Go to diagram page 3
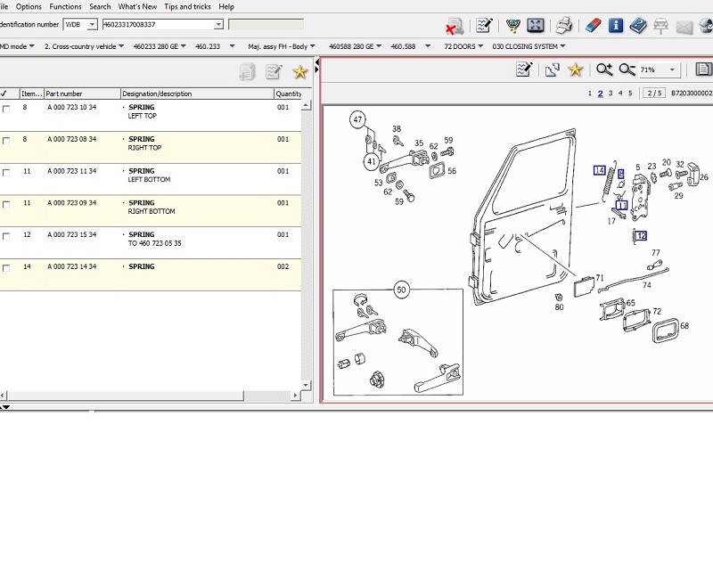The height and width of the screenshot is (588, 713). tap(611, 93)
